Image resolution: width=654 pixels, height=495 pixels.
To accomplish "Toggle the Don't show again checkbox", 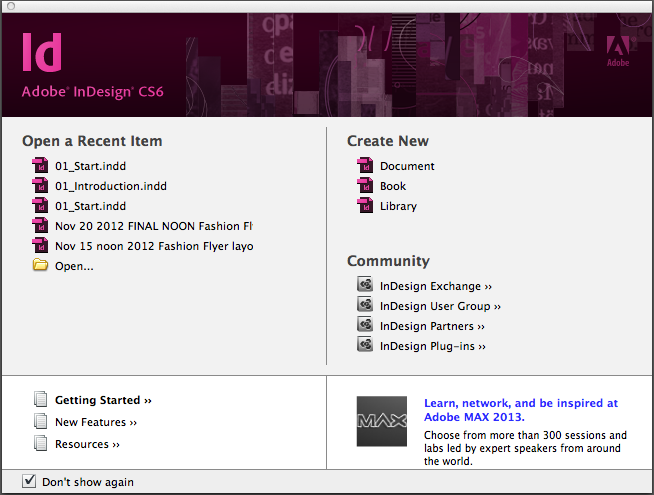I will pos(29,481).
